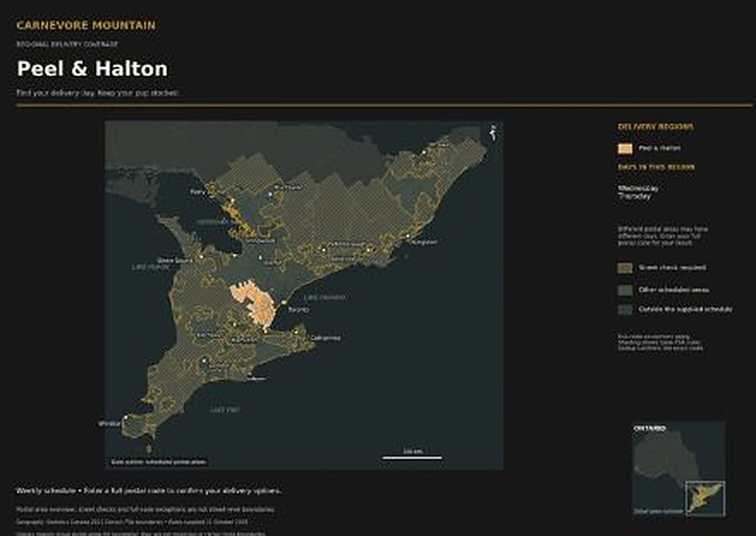Click the Lake Huron label on the map
Screen dimensions: 756x536
pos(151,267)
